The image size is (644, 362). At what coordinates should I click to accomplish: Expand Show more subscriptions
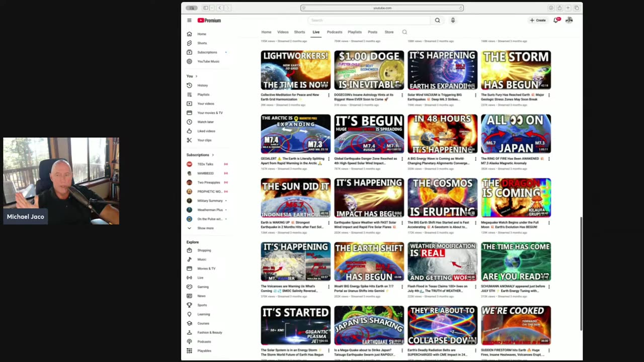pos(205,228)
